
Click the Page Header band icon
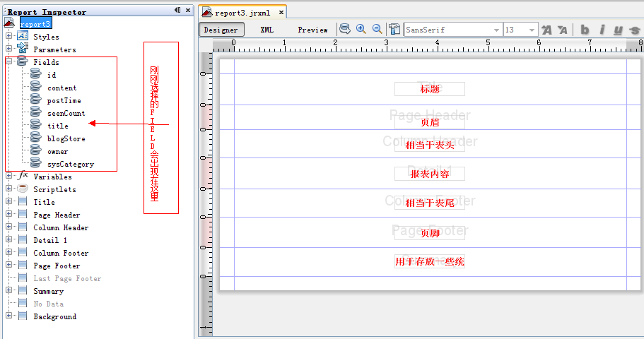tap(23, 214)
